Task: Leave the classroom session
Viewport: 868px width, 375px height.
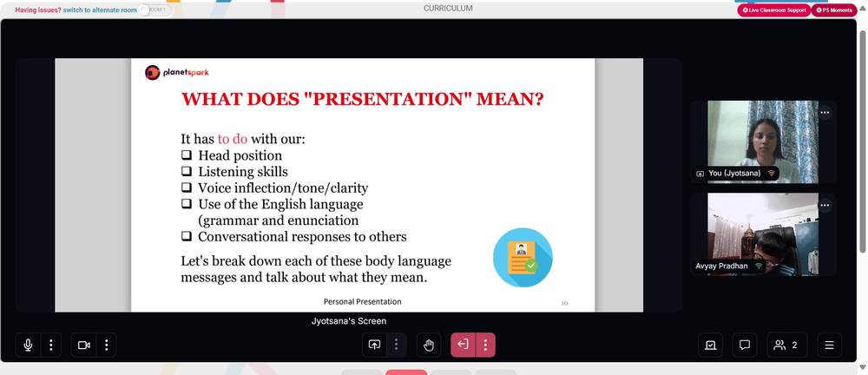Action: [x=463, y=345]
